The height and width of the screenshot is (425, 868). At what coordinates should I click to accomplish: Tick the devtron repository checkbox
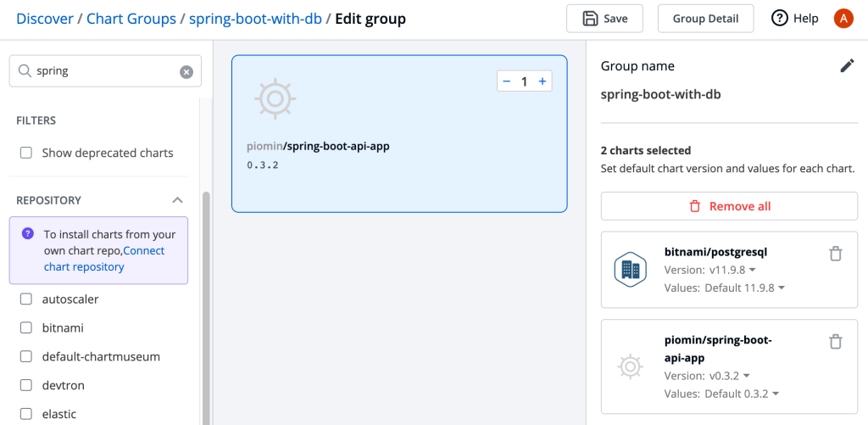click(x=26, y=385)
